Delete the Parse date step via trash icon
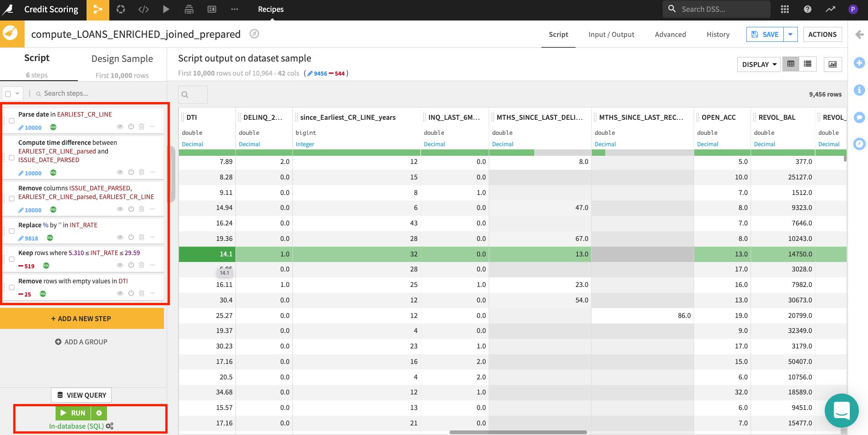Screen dimensions: 868x435 point(142,127)
